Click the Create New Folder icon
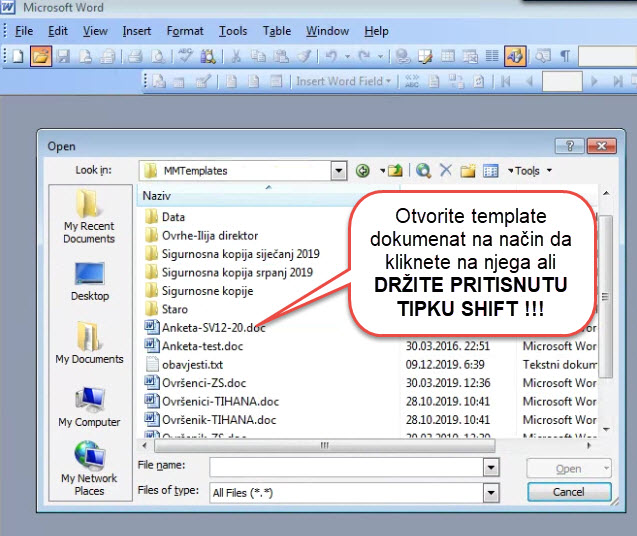 [468, 171]
